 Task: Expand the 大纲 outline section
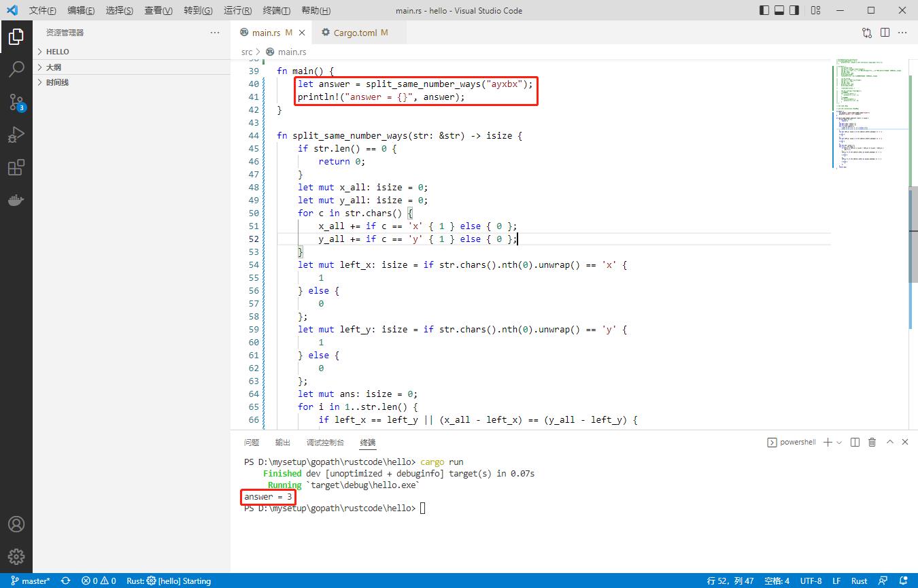tap(132, 67)
